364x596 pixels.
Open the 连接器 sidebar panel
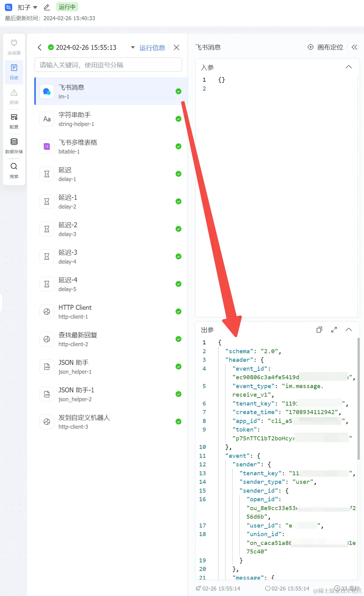pos(14,47)
